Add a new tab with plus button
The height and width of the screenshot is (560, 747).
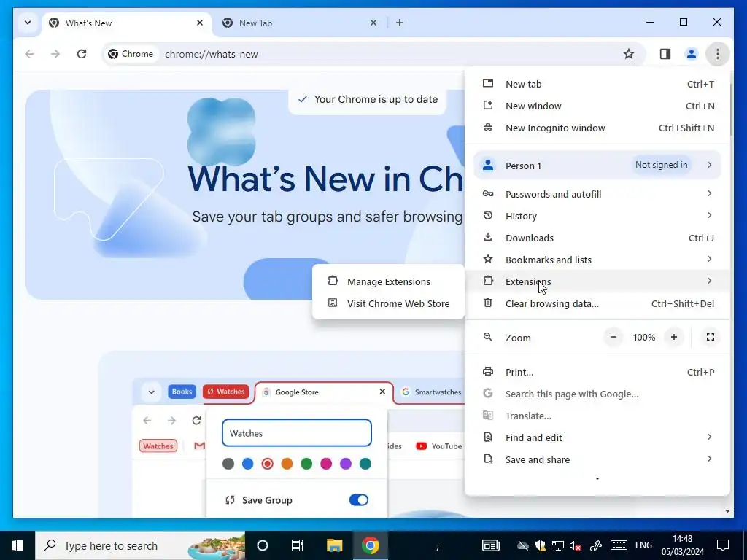coord(399,23)
